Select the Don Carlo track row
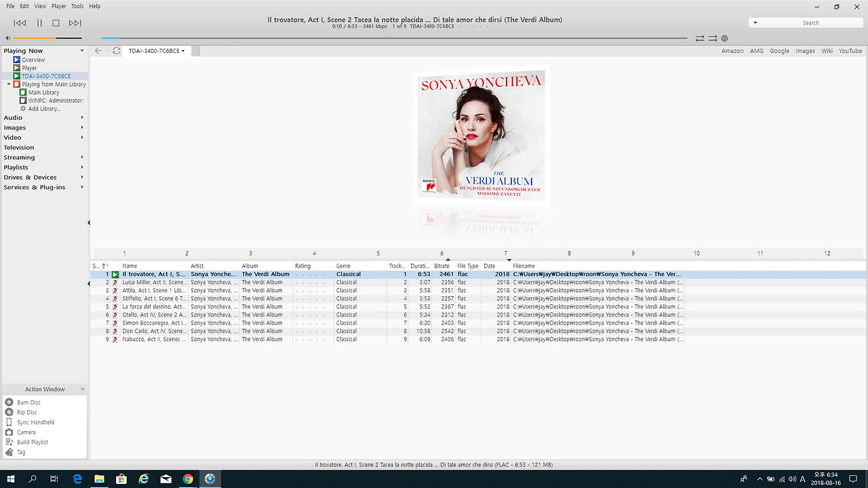Screen dimensions: 868x488 [388, 331]
